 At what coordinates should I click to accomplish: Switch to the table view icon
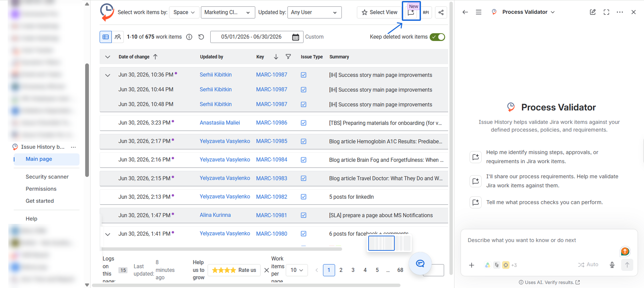[x=106, y=37]
